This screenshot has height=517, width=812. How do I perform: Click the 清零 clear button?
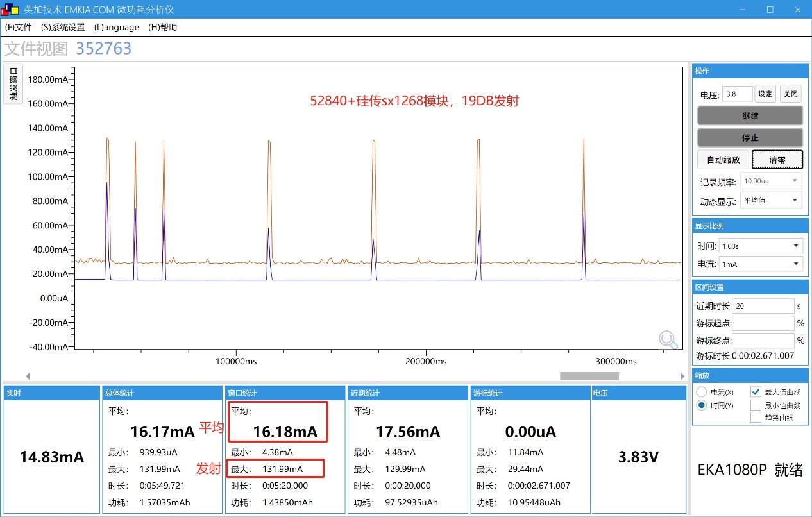[777, 159]
